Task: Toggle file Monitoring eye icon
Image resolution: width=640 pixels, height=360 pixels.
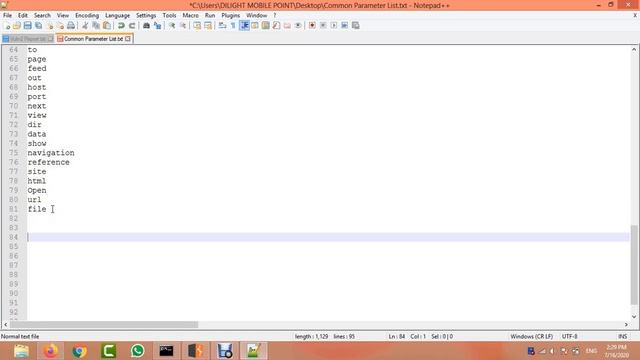Action: 298,26
